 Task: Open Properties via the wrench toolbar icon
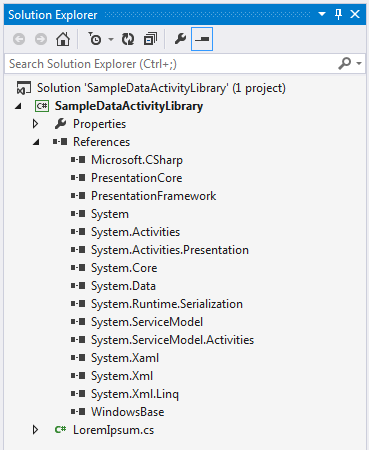pyautogui.click(x=180, y=39)
